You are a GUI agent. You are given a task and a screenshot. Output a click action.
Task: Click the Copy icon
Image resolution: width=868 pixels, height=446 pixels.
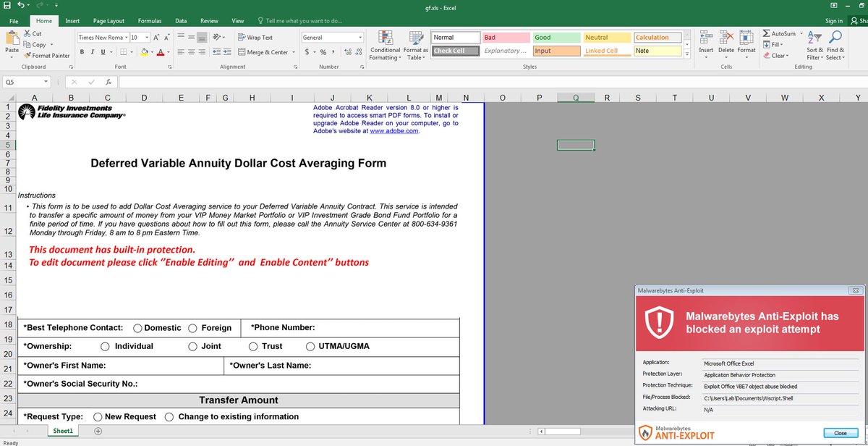[x=27, y=44]
